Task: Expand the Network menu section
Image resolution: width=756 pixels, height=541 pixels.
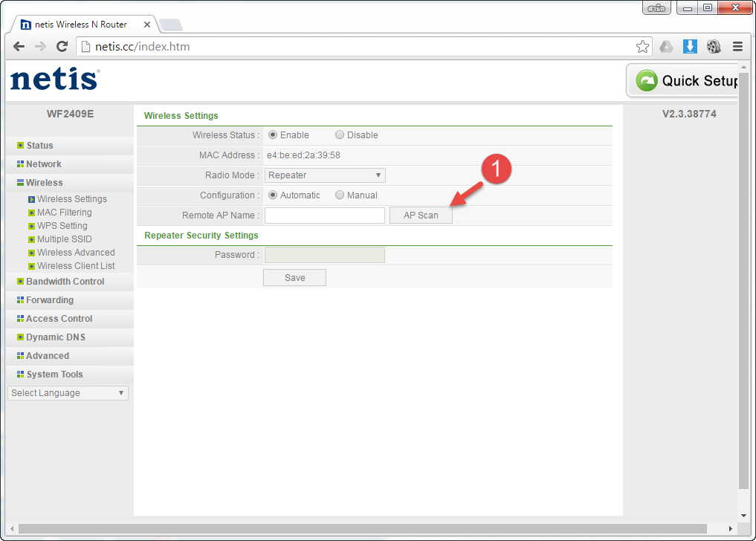Action: (x=43, y=164)
